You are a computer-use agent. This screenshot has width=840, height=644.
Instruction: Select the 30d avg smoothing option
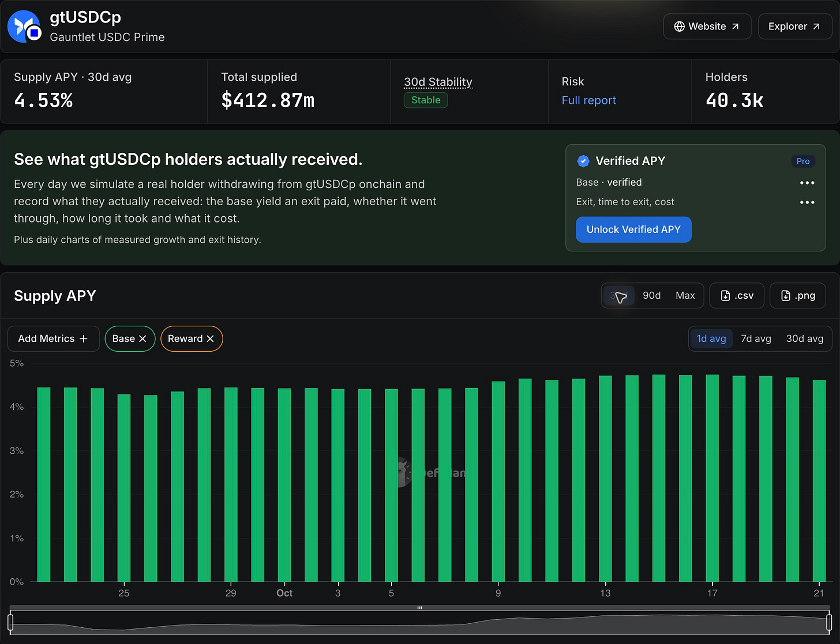pos(805,338)
